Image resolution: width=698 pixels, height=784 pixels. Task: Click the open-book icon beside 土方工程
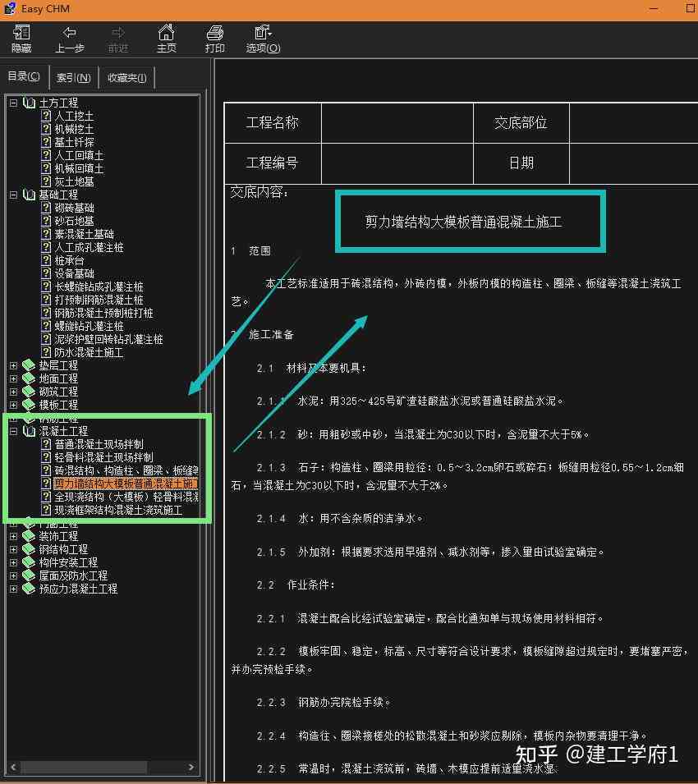[29, 103]
